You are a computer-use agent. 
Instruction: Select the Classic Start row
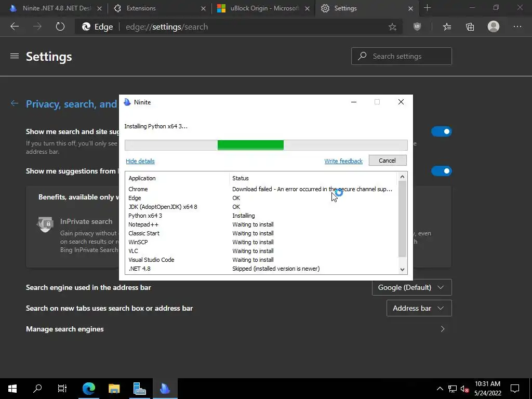(261, 233)
